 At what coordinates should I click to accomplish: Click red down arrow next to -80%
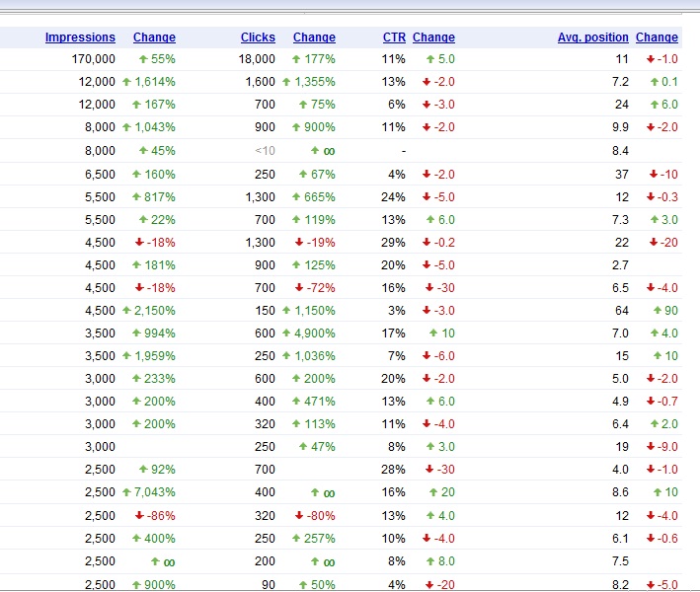299,516
